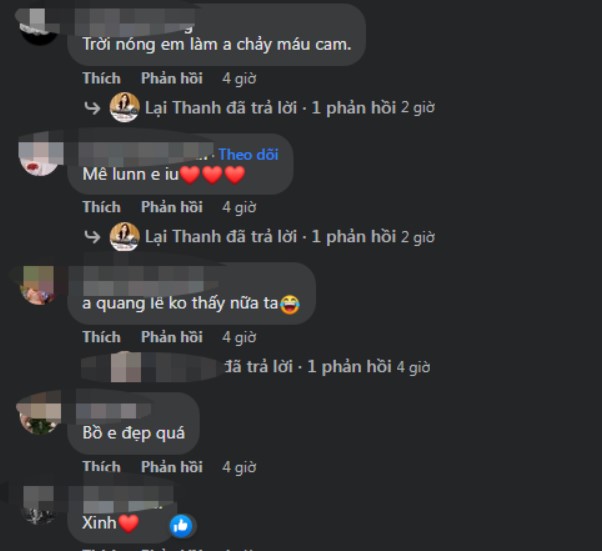The width and height of the screenshot is (602, 551).
Task: Expand Lại Thanh reply under first comment
Action: click(270, 108)
